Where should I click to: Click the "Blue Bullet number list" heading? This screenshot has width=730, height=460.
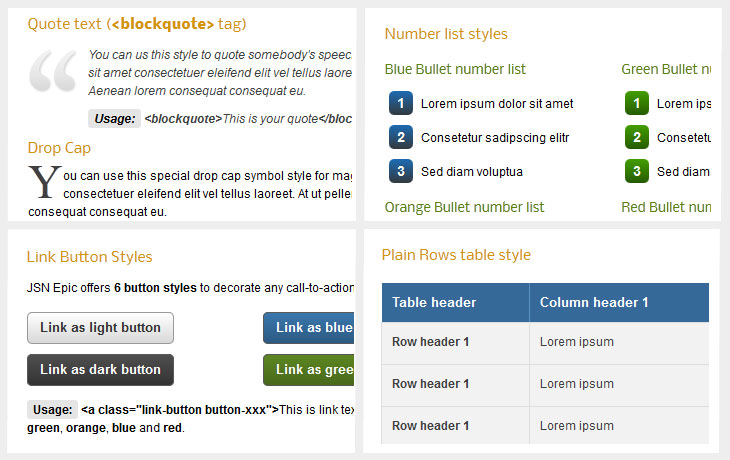[455, 69]
